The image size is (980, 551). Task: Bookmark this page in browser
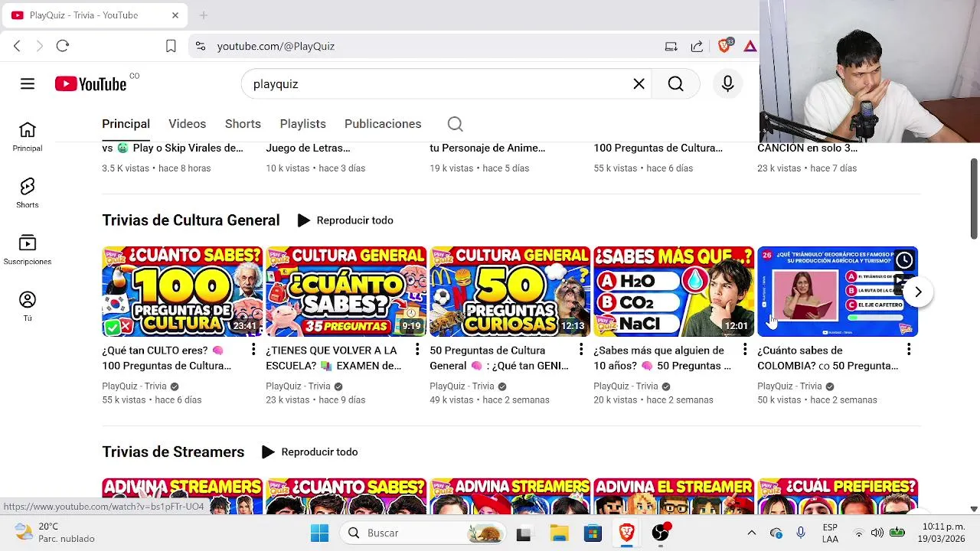[171, 46]
